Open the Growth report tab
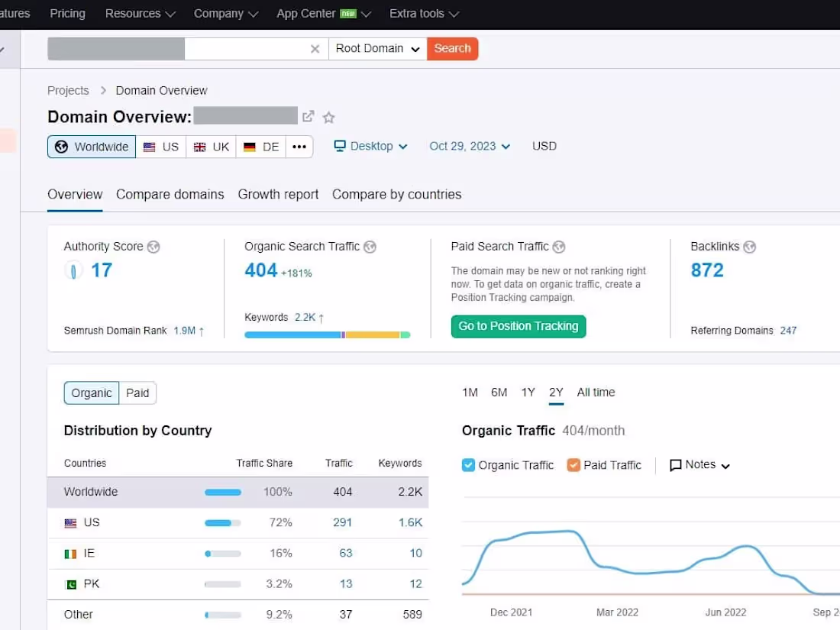This screenshot has height=630, width=840. point(278,195)
